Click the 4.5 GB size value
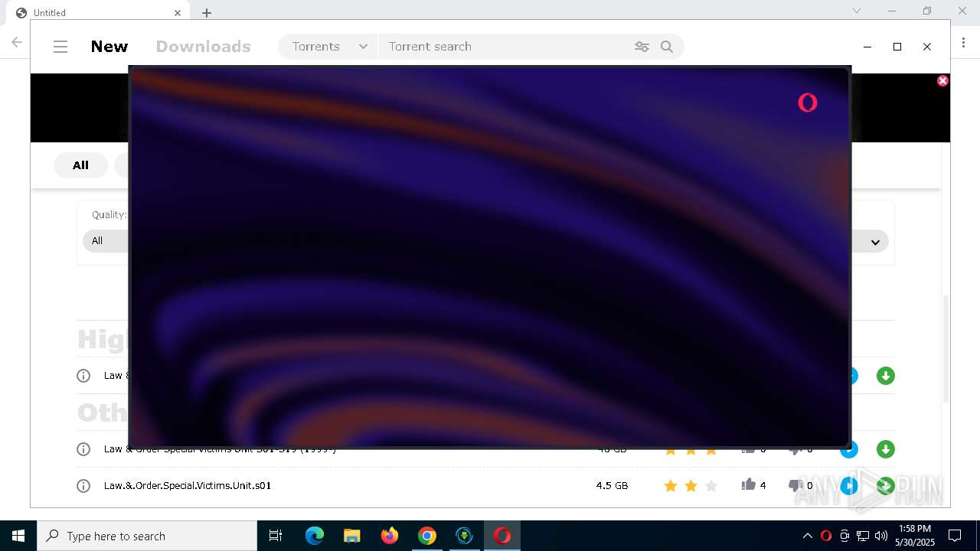The image size is (980, 551). point(612,486)
